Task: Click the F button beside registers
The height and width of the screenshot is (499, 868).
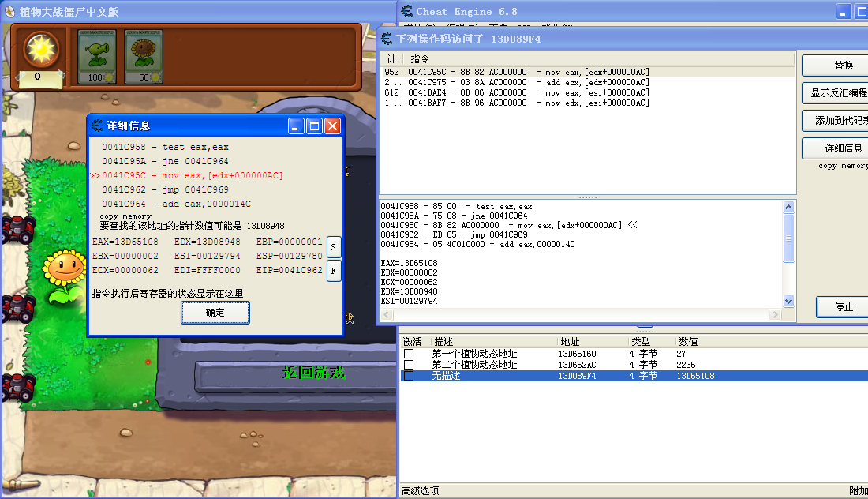Action: (333, 271)
